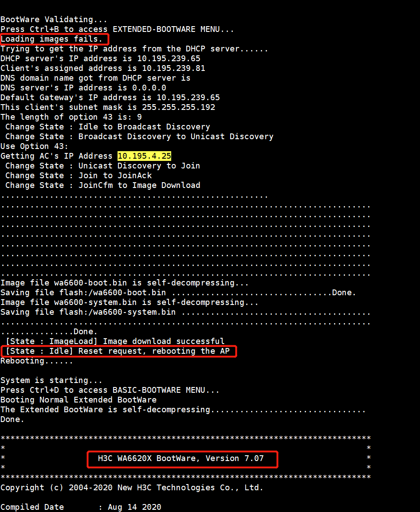This screenshot has height=512, width=420.
Task: Click "Idle to Broadcast Discovery" state line
Action: click(107, 127)
